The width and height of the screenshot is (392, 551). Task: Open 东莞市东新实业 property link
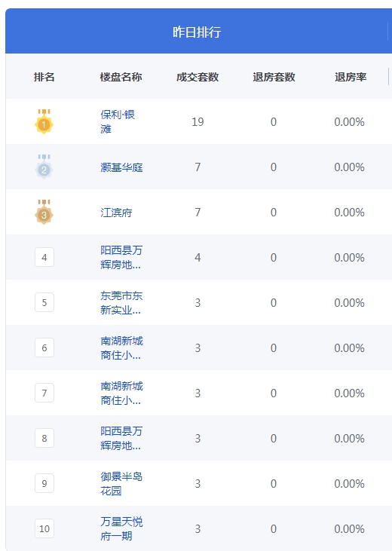pos(121,302)
